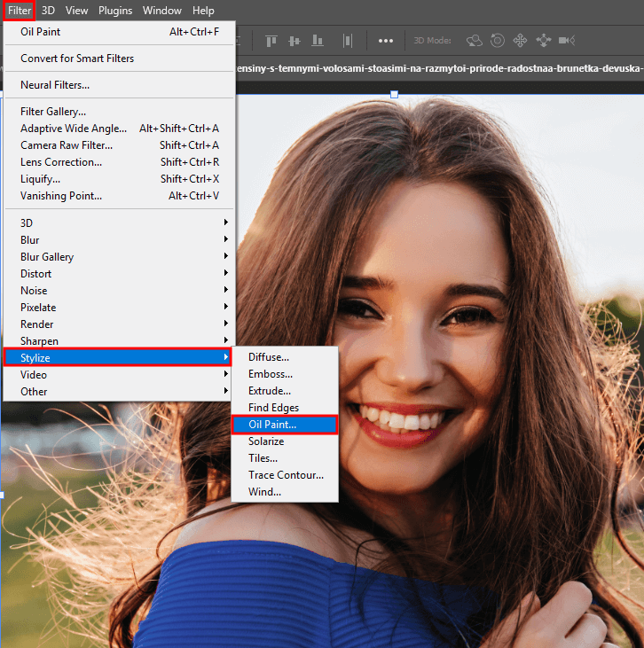The image size is (644, 648).
Task: Expand the Noise submenu
Action: 120,291
